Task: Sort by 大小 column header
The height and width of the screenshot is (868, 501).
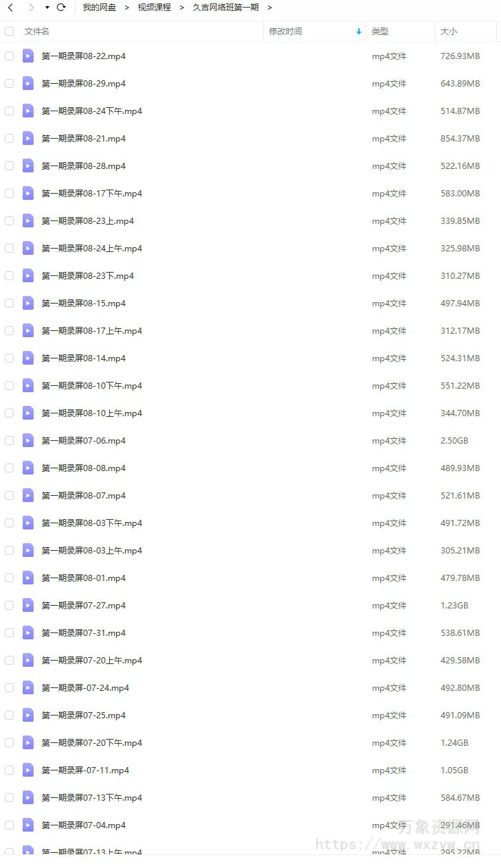Action: (449, 32)
